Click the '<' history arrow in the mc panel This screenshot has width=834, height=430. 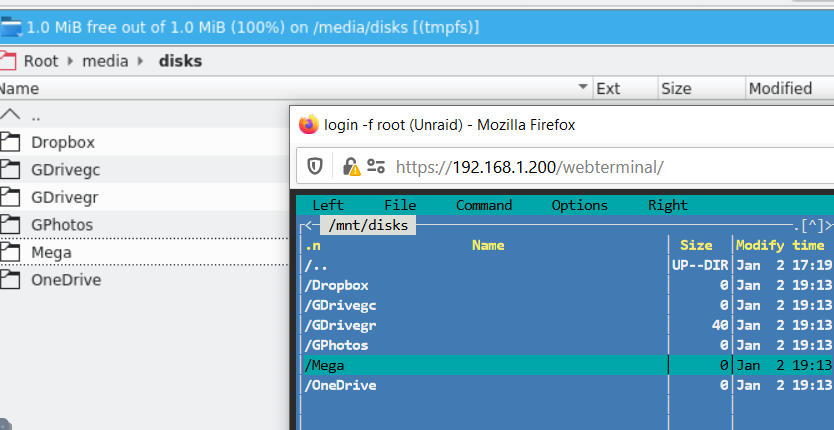point(309,225)
